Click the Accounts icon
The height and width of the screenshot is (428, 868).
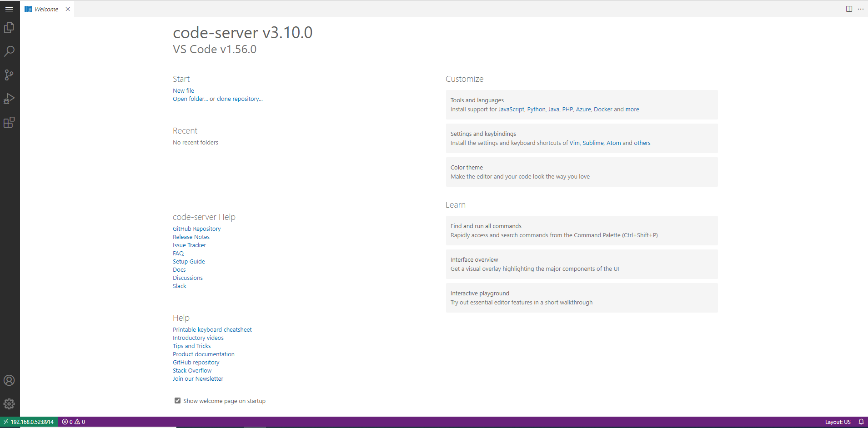[10, 380]
